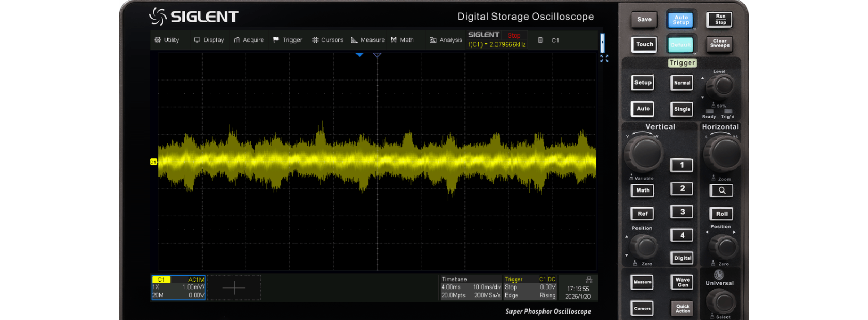868x320 pixels.
Task: Click the network status icon
Action: (x=588, y=280)
